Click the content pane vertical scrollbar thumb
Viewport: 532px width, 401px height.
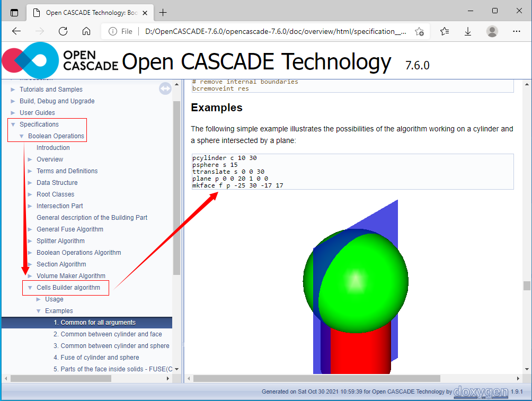point(527,286)
